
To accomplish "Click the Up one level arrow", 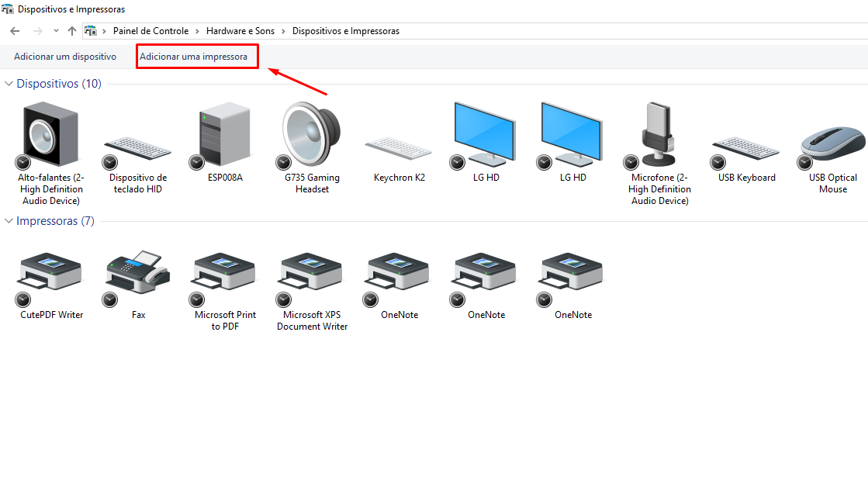I will point(72,31).
